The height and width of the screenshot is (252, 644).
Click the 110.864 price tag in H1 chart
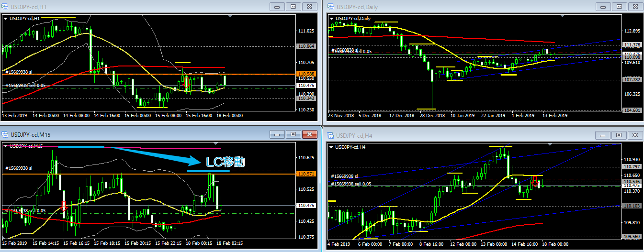[306, 46]
